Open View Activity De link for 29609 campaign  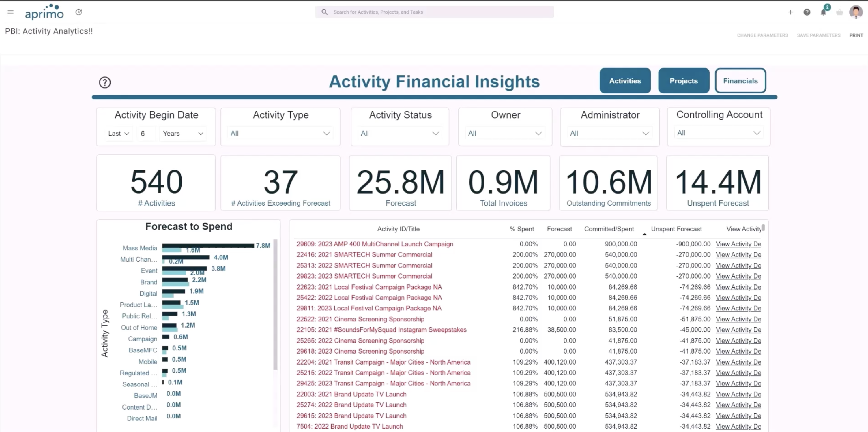[x=738, y=244]
